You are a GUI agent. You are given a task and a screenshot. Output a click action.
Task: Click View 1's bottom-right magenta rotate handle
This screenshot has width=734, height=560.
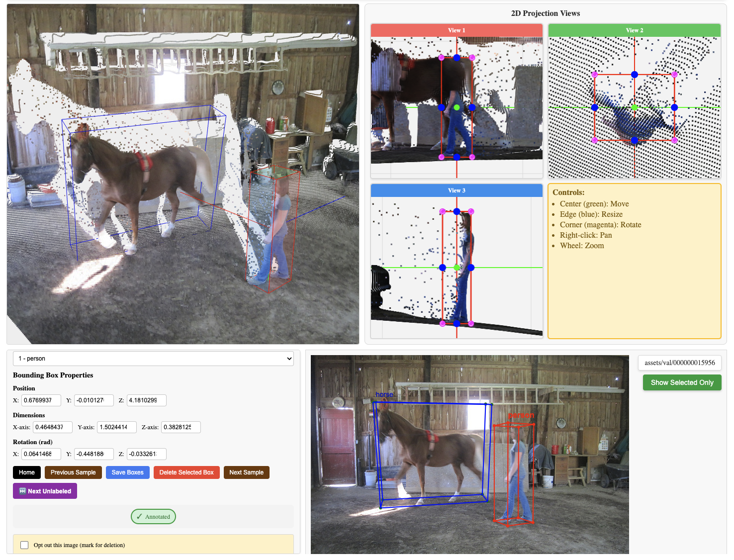coord(472,157)
